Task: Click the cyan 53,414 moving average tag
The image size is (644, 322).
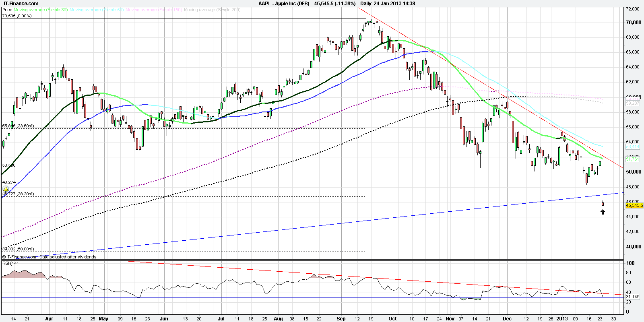Action: 632,147
